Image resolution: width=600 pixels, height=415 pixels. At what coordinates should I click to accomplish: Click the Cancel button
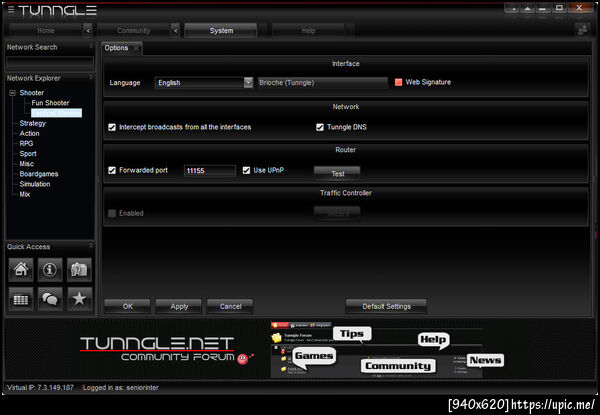pos(230,306)
